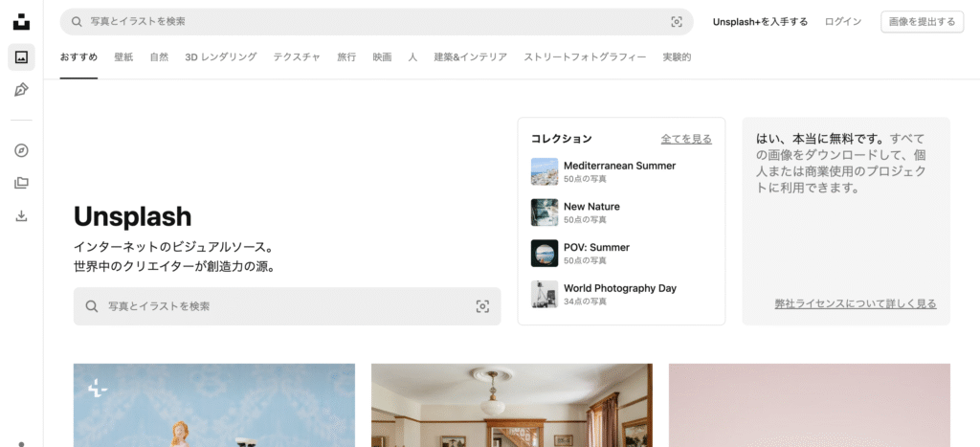
Task: Click the 画像を提出する button
Action: tap(922, 22)
